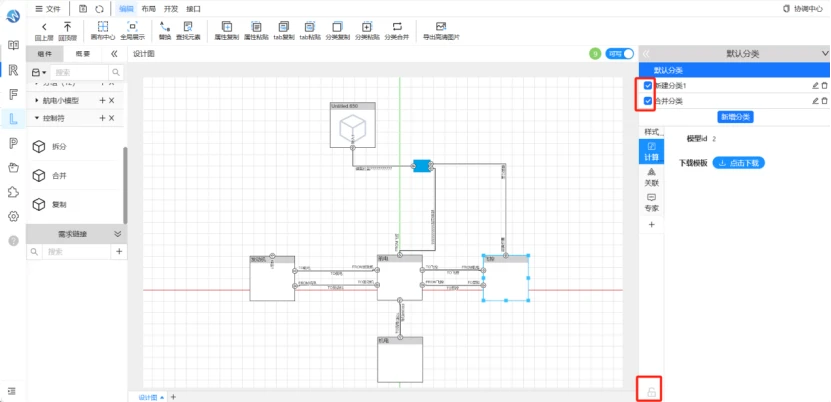Collapse the 需求链接 section

[118, 234]
